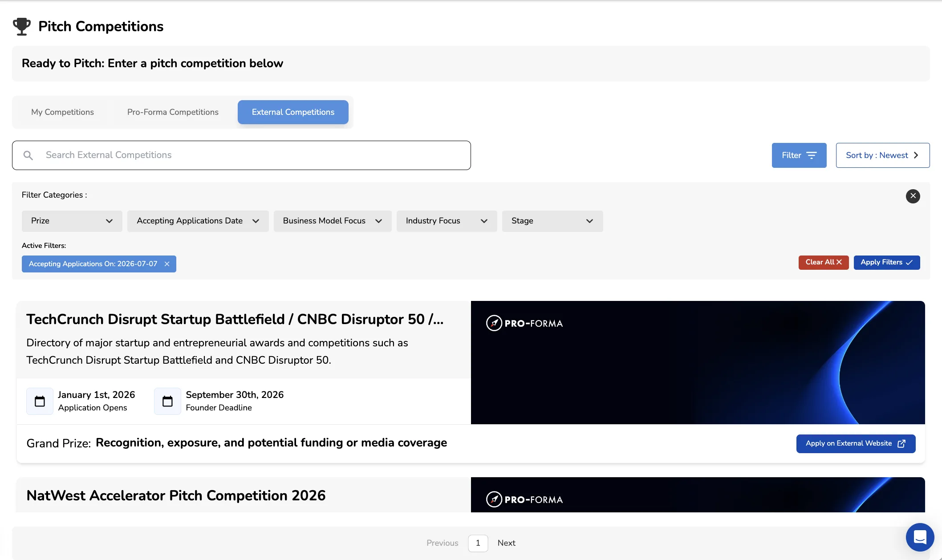Open NatWest Accelerator Pitch Competition 2026
The width and height of the screenshot is (942, 560).
pyautogui.click(x=176, y=495)
